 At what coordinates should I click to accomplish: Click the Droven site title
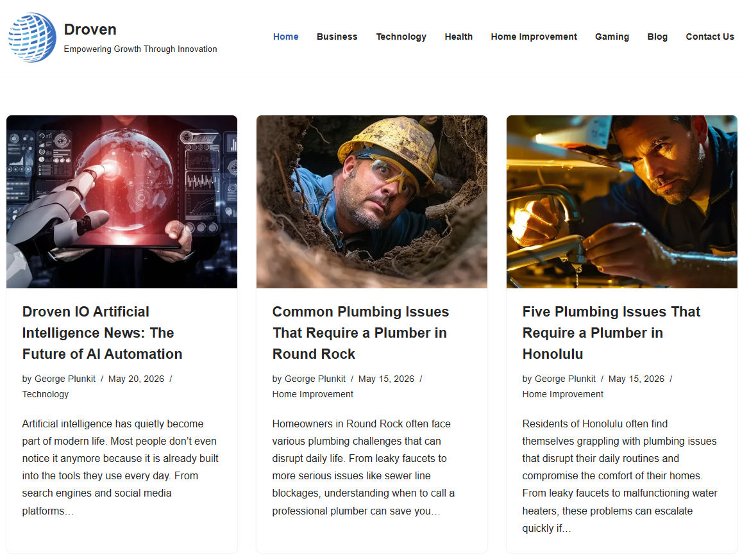coord(90,29)
